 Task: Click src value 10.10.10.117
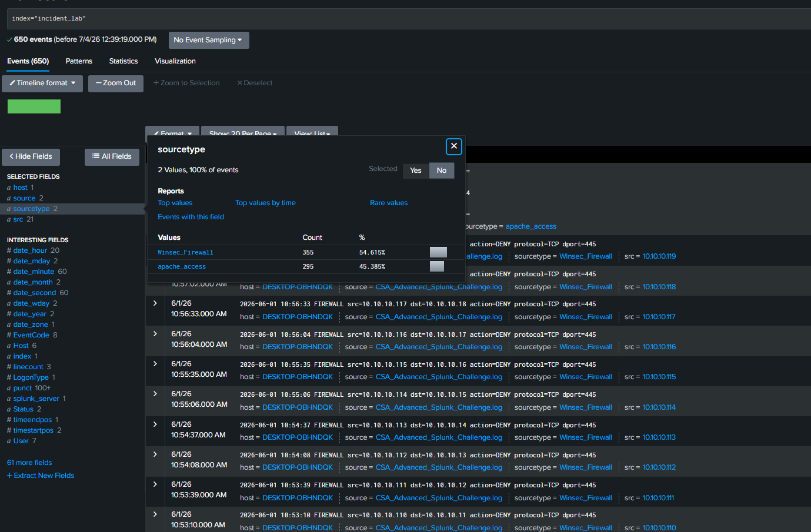[x=659, y=317]
